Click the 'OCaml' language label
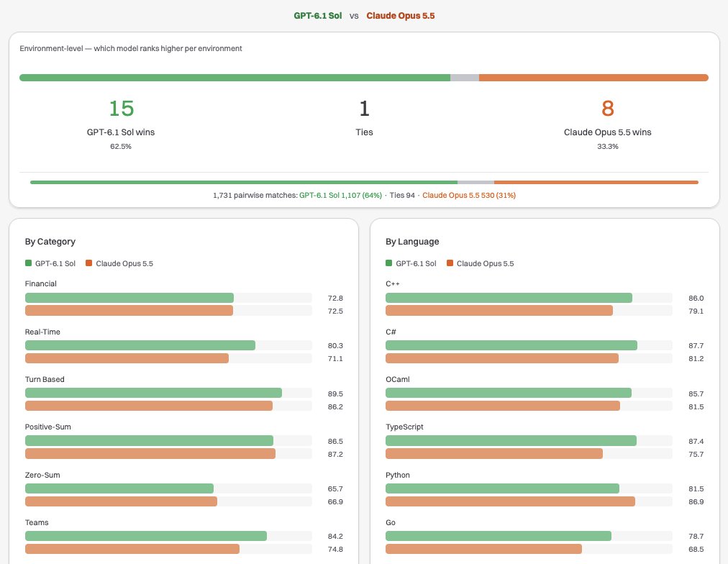The height and width of the screenshot is (564, 728). coord(397,379)
